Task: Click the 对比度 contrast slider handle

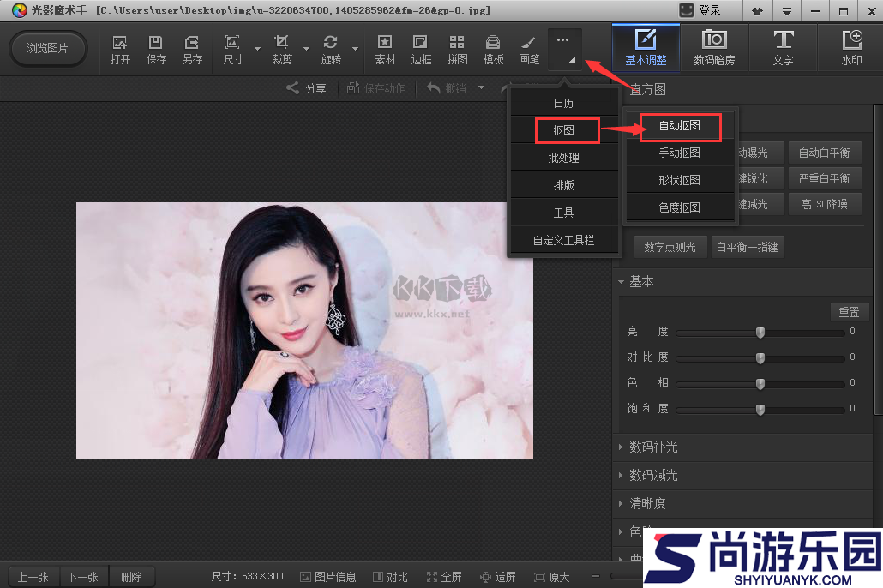Action: tap(760, 358)
